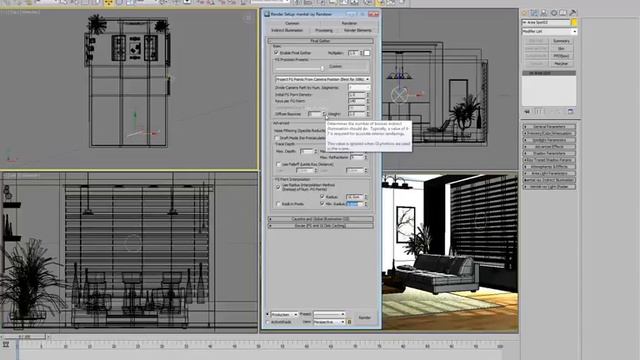Viewport: 640px width, 360px height.
Task: Click the Max. Depth value field
Action: (307, 151)
